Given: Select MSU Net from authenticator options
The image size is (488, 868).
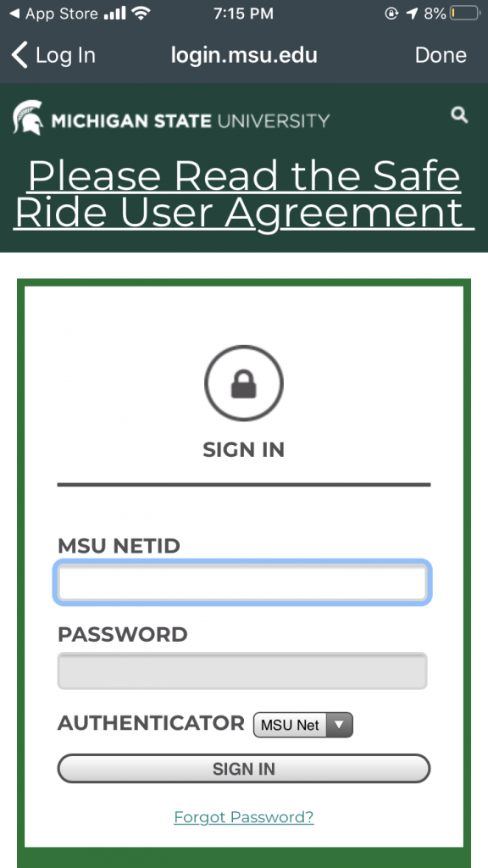Looking at the screenshot, I should (291, 725).
